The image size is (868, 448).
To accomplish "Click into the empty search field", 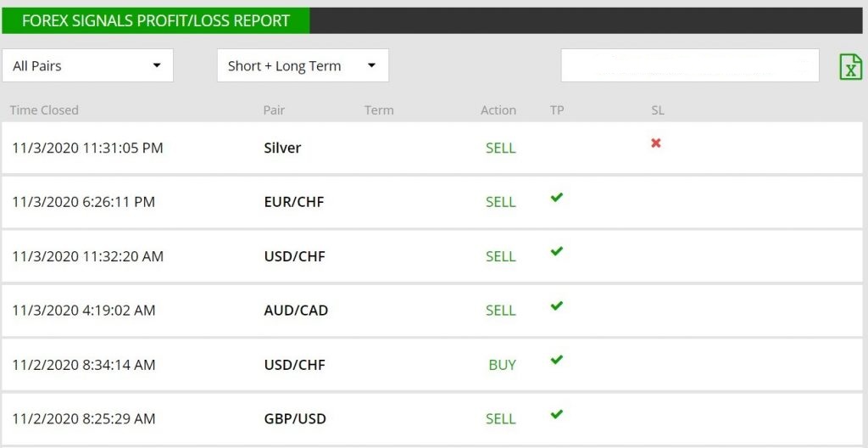I will pos(690,65).
